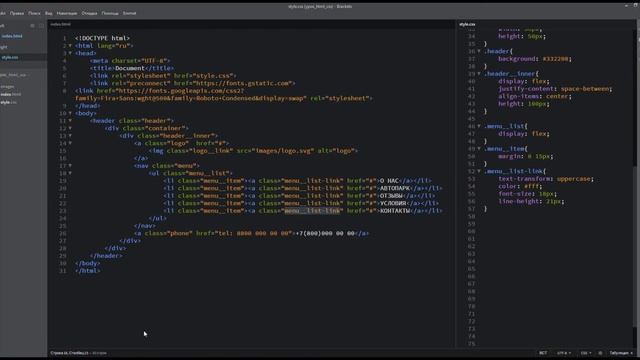
Task: Collapse the .menu__item rule fold in style.css
Action: [x=479, y=149]
